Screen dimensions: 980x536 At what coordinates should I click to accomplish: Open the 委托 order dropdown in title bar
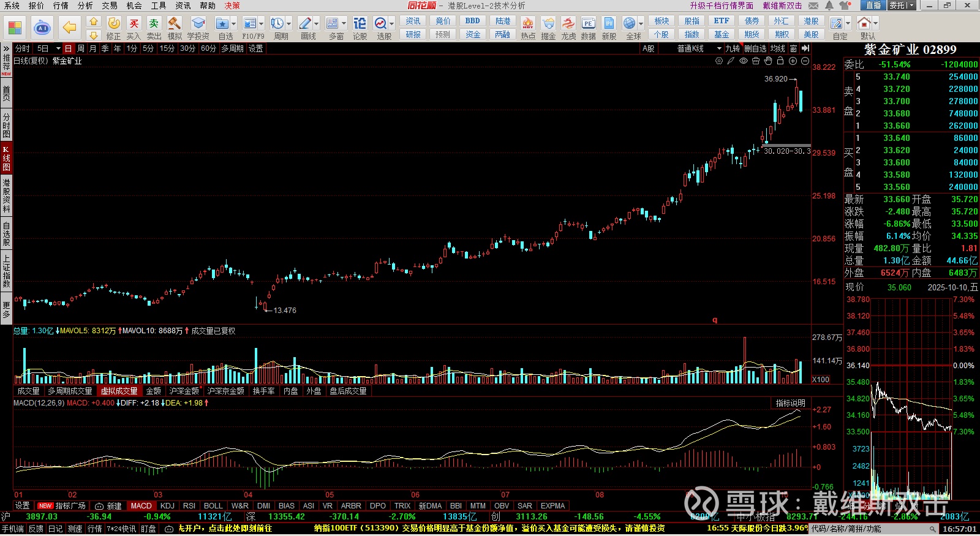(x=902, y=6)
